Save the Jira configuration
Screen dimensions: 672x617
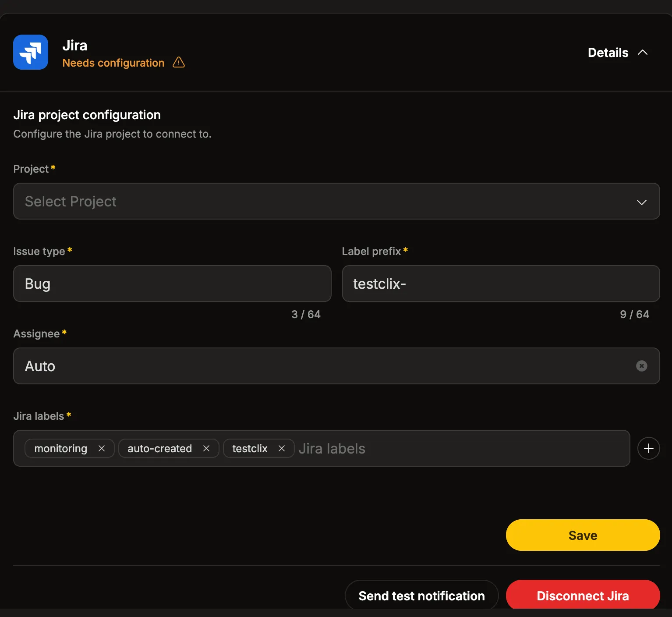(583, 535)
